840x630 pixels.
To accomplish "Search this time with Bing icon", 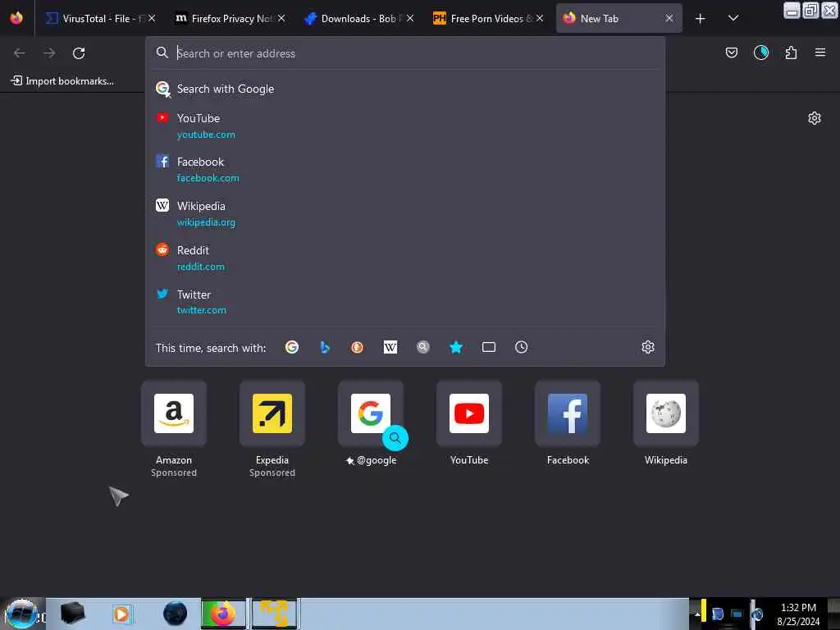I will pos(325,347).
